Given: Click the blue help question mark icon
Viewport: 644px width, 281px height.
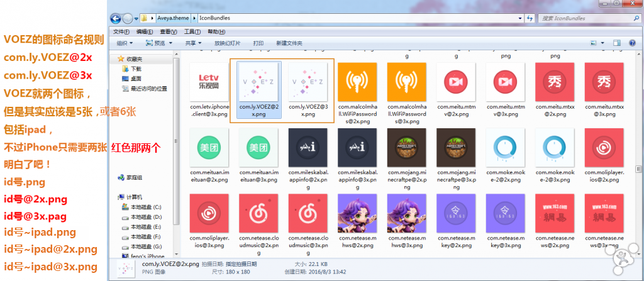Looking at the screenshot, I should click(632, 43).
